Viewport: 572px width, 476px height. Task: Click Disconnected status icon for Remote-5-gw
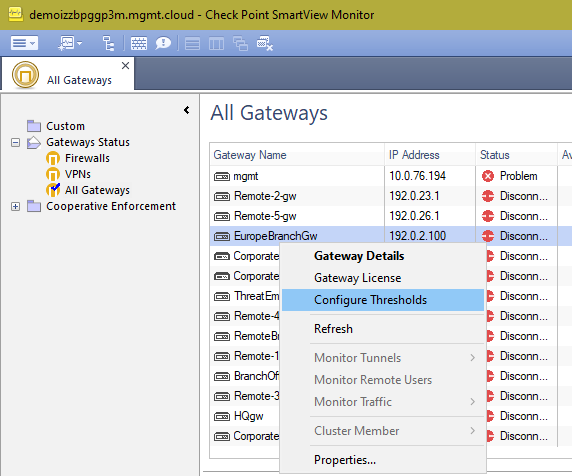(488, 216)
